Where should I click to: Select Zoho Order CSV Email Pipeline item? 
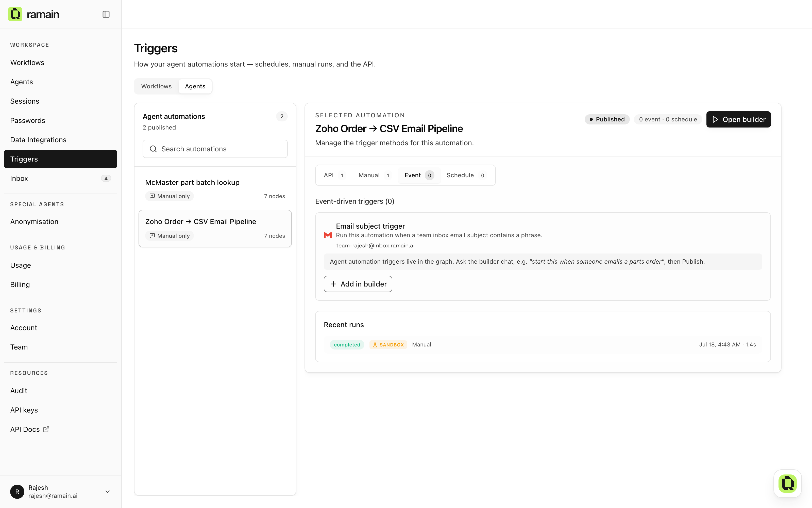coord(215,228)
